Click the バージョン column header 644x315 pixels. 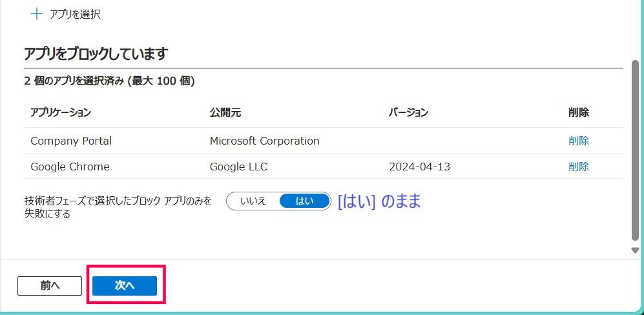tap(408, 112)
